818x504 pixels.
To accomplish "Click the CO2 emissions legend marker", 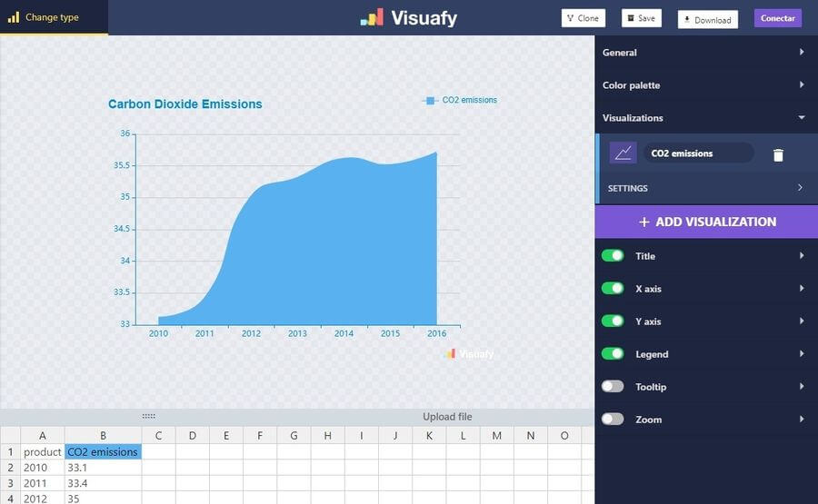I will coord(430,101).
